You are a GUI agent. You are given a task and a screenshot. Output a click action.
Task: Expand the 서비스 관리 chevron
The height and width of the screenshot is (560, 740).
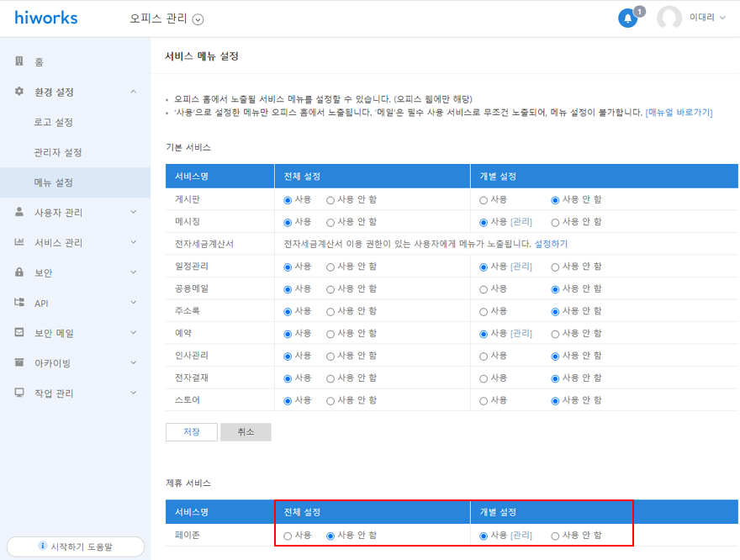coord(134,242)
